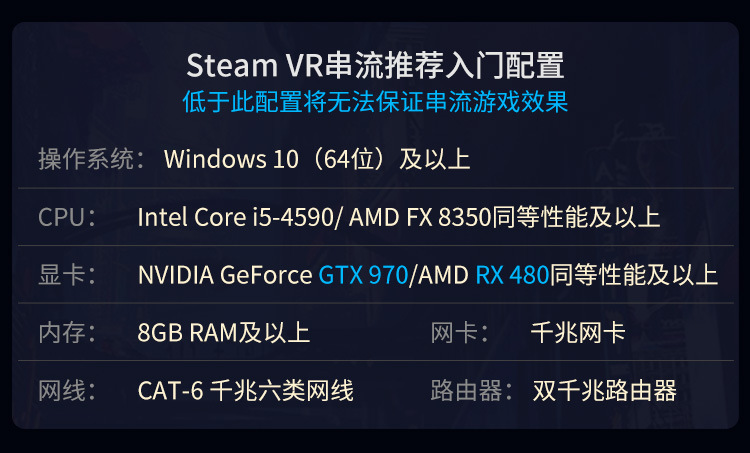The width and height of the screenshot is (750, 453).
Task: Click 同等性能及以上 in the CPU row
Action: click(x=576, y=217)
